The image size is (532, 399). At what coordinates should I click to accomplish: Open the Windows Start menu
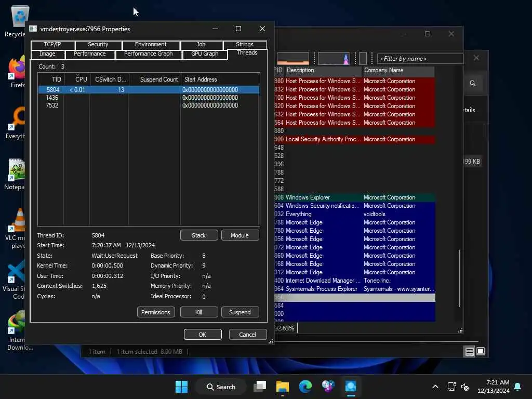tap(181, 387)
